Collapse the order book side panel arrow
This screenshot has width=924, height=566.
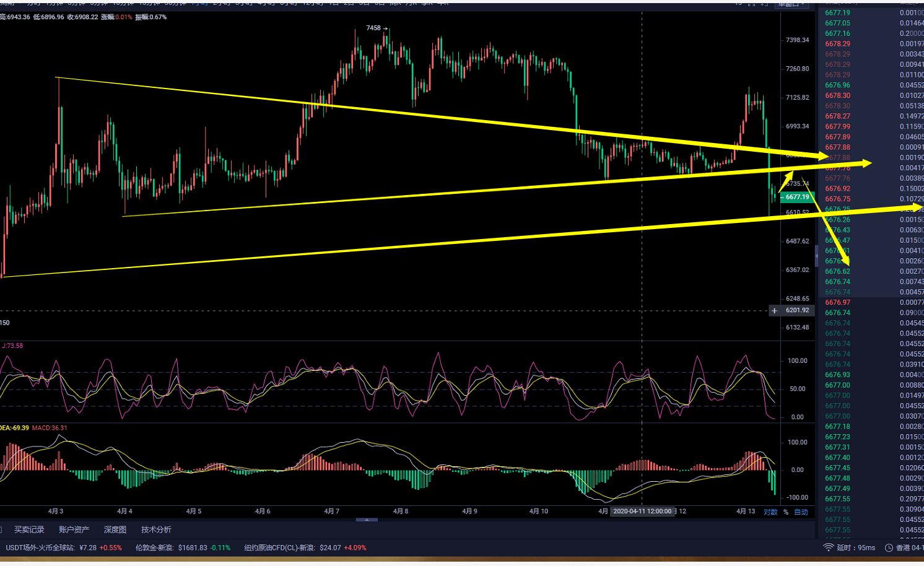tap(816, 255)
